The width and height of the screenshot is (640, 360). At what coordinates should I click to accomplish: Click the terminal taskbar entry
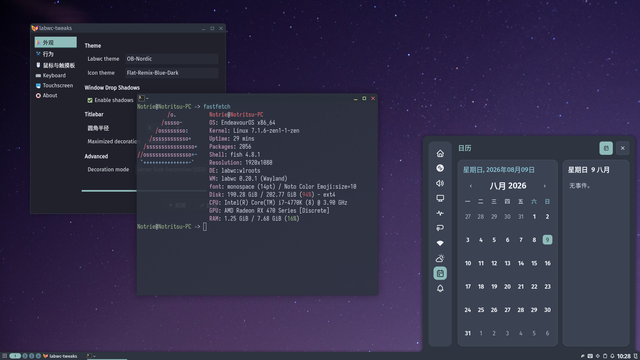click(106, 356)
